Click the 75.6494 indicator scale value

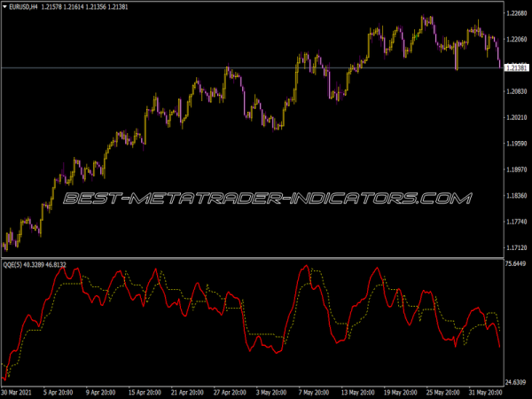pyautogui.click(x=517, y=264)
